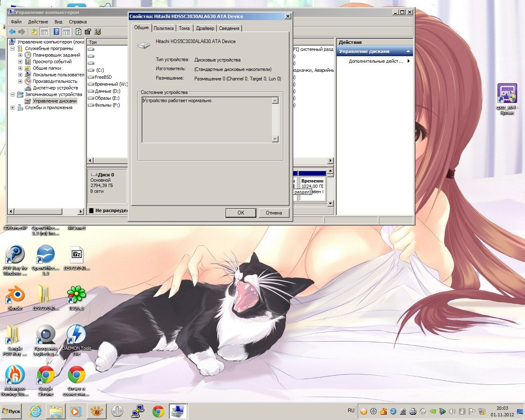Expand Планировщик заданий tree node

point(20,55)
